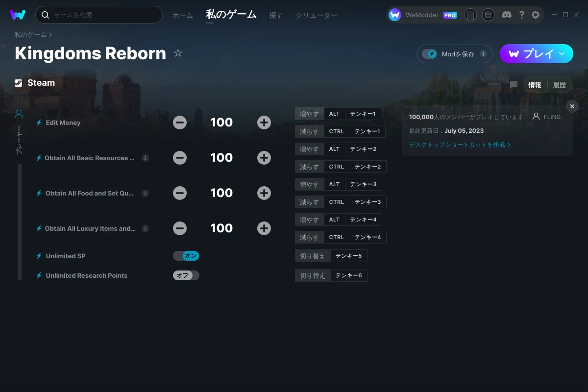Edit Obtain All Basic Resources value field

(221, 158)
